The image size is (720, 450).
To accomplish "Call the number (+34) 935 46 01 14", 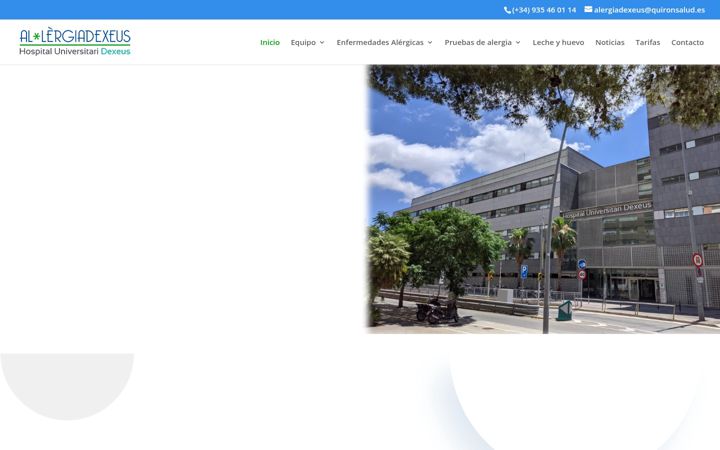I will point(544,10).
